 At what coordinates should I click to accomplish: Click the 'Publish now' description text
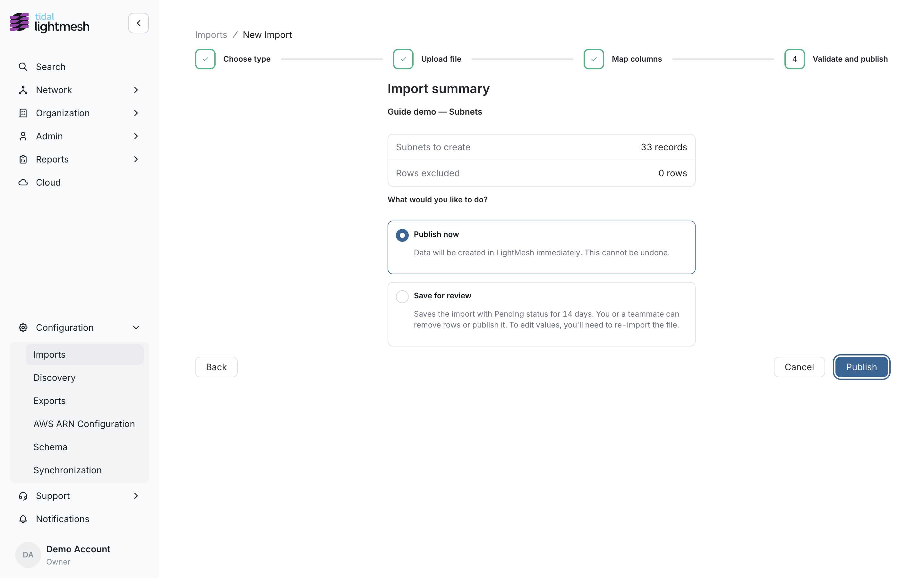(x=542, y=253)
